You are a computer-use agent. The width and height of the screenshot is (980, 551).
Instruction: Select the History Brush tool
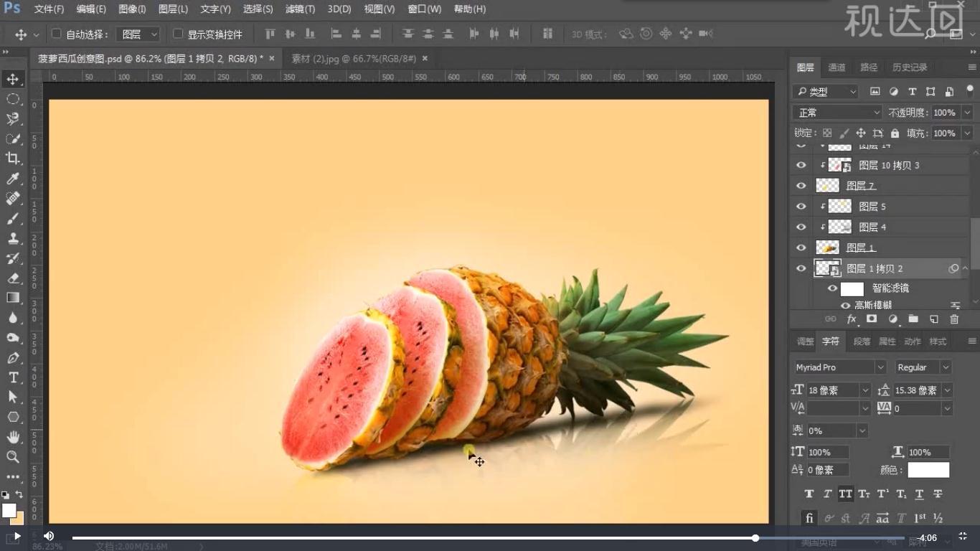13,258
